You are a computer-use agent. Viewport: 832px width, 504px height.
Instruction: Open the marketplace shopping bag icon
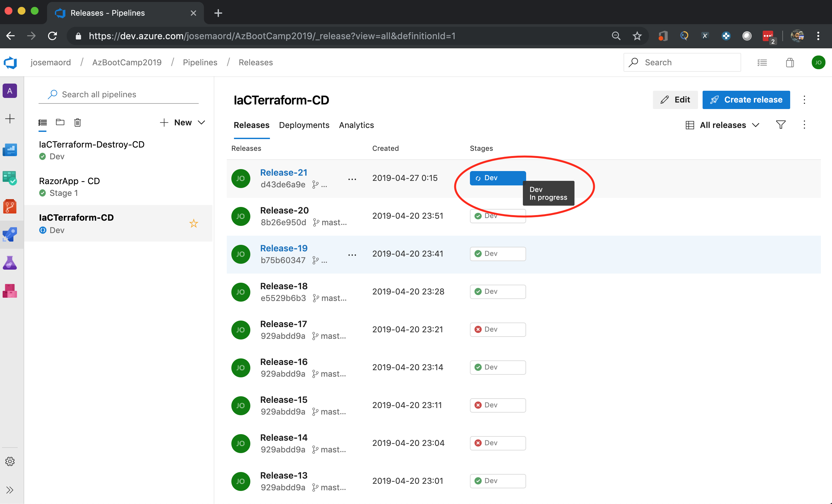tap(790, 62)
